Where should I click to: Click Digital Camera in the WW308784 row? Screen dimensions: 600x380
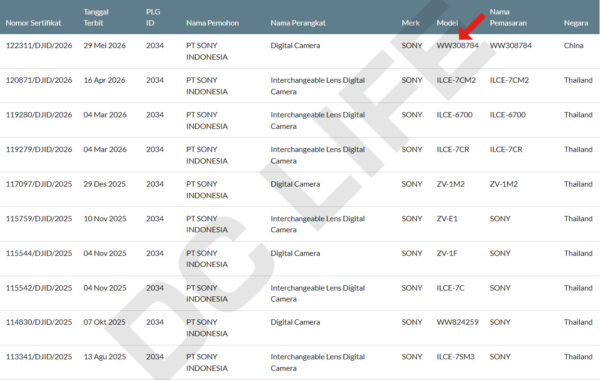295,46
